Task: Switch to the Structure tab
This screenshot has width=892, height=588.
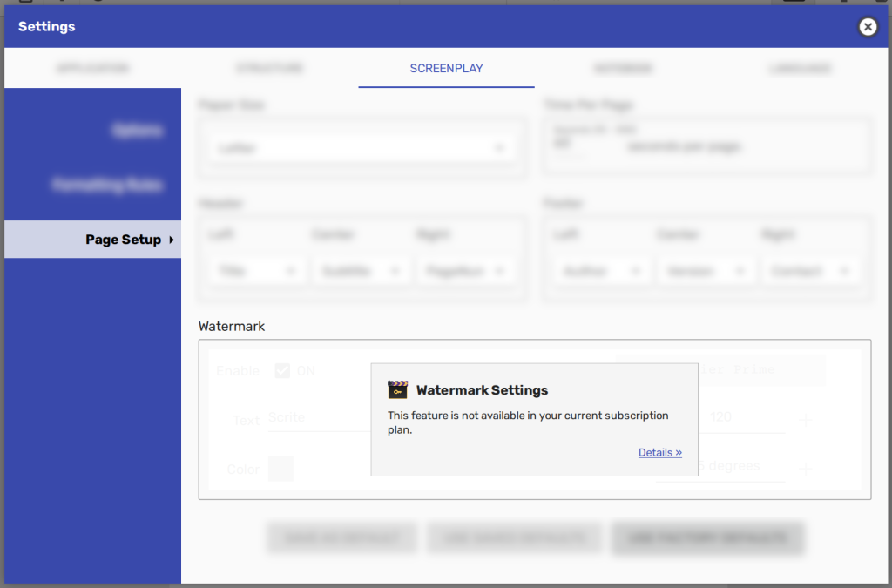Action: click(x=270, y=68)
